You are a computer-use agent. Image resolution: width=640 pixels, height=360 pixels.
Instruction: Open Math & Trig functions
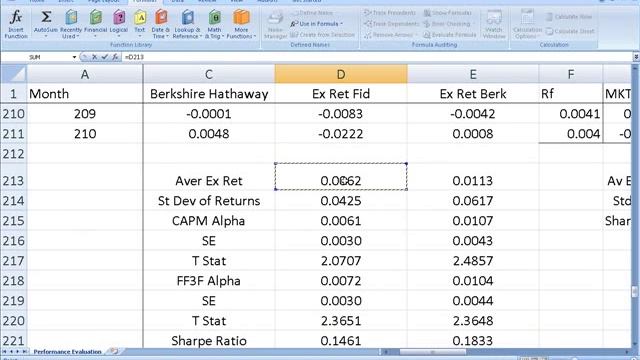(214, 24)
